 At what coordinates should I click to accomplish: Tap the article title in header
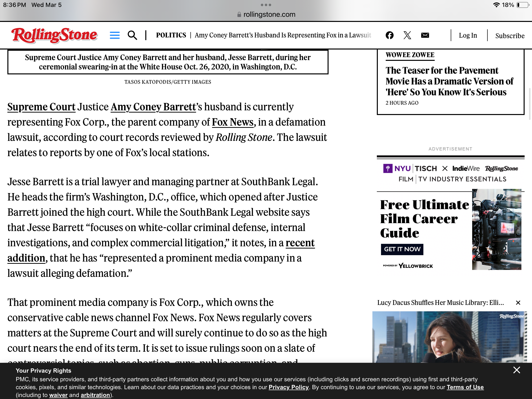(283, 35)
